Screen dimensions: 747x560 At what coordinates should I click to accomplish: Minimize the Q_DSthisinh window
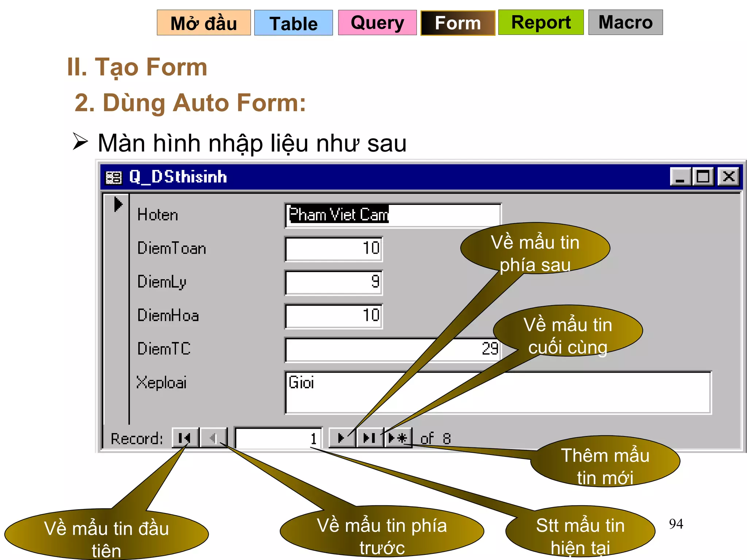pyautogui.click(x=680, y=177)
